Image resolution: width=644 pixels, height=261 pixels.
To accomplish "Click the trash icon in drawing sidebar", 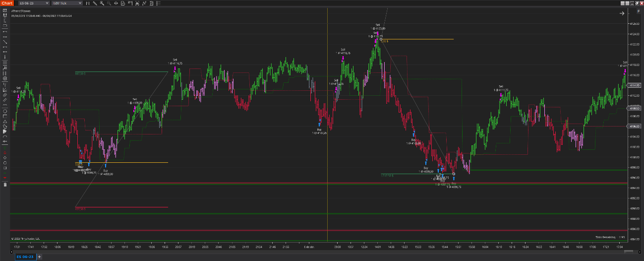I will coord(5,185).
